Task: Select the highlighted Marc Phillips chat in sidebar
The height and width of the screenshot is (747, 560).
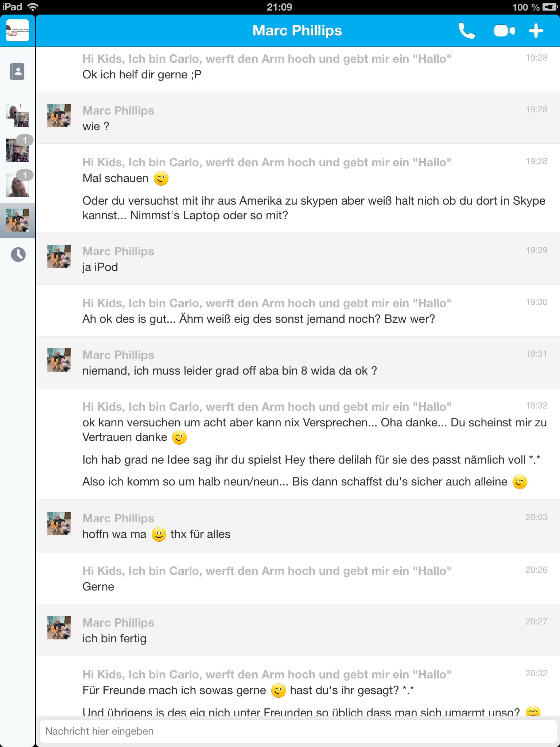Action: pyautogui.click(x=17, y=220)
